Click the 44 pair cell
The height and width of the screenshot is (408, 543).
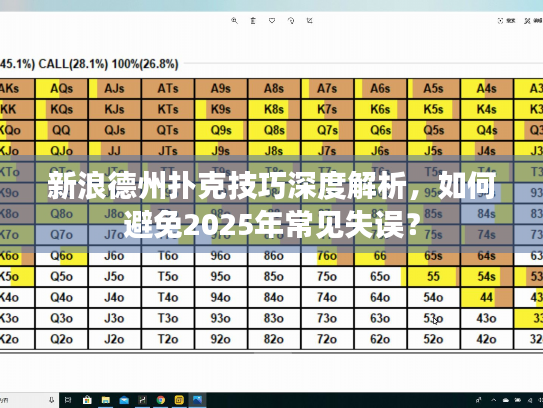[x=487, y=297]
